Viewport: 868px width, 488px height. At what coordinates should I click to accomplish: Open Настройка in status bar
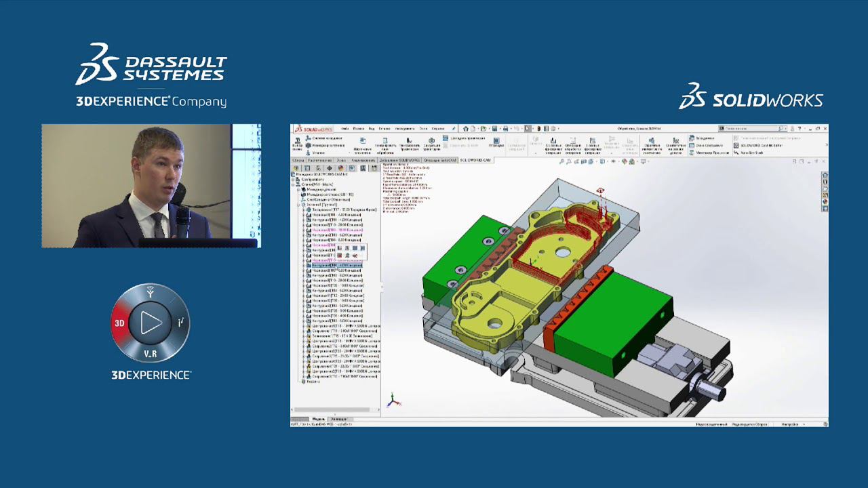[789, 424]
